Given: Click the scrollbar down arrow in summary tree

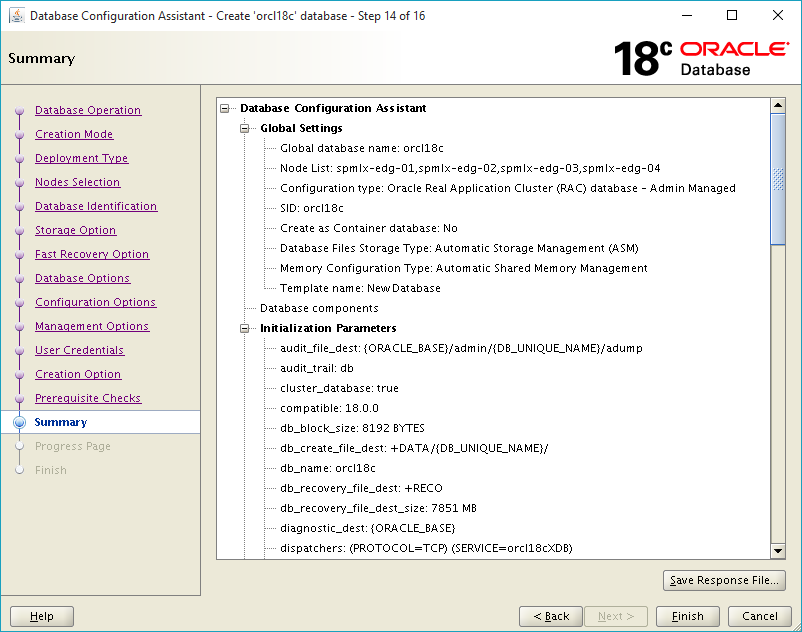Looking at the screenshot, I should pyautogui.click(x=778, y=551).
